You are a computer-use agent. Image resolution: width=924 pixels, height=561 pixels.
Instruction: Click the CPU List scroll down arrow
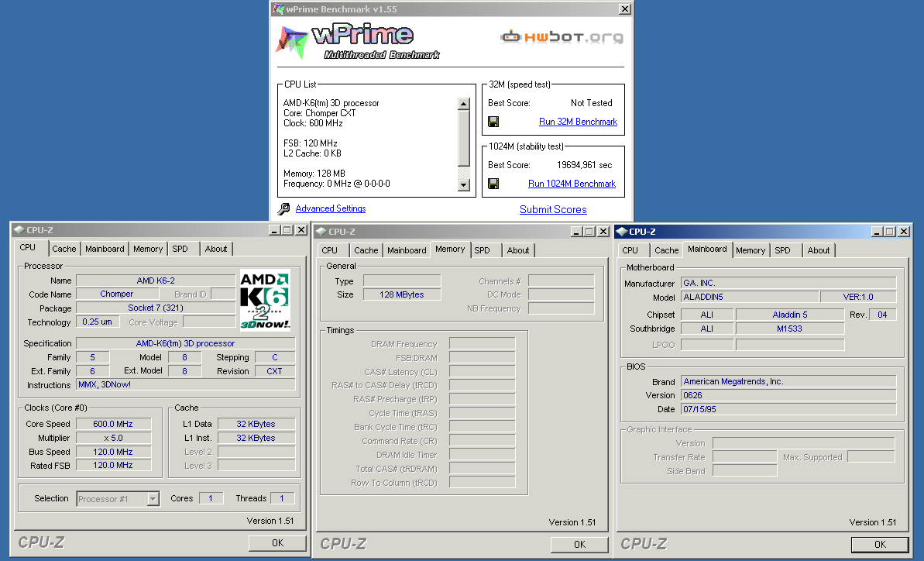point(464,185)
